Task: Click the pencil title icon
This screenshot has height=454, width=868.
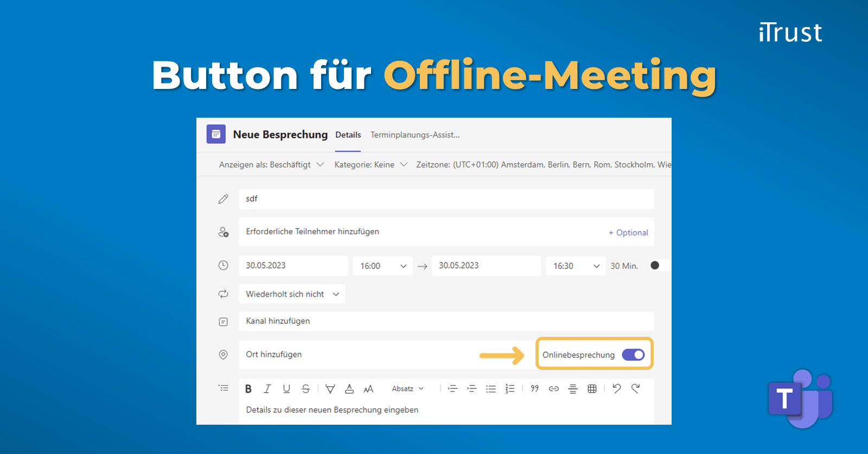Action: [x=223, y=199]
